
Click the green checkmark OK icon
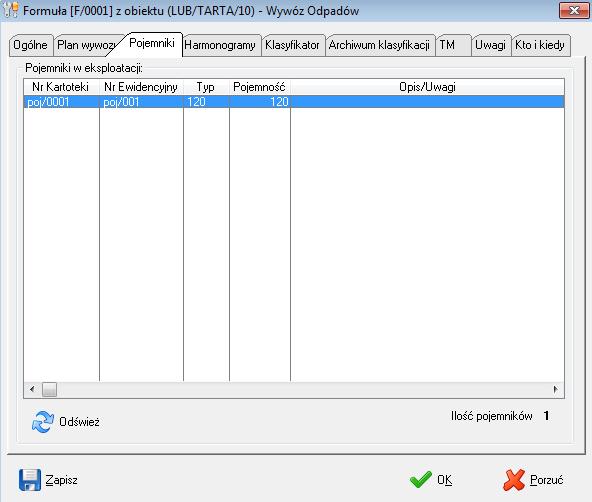click(x=421, y=480)
